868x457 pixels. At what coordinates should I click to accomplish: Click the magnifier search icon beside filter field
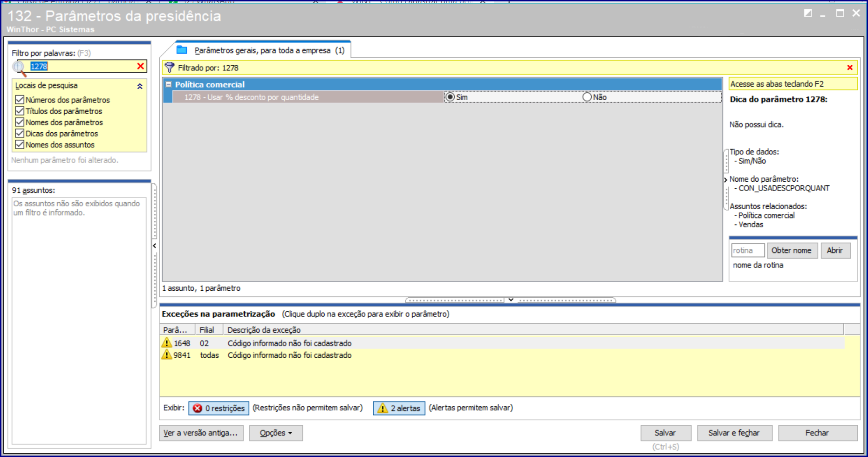[20, 68]
